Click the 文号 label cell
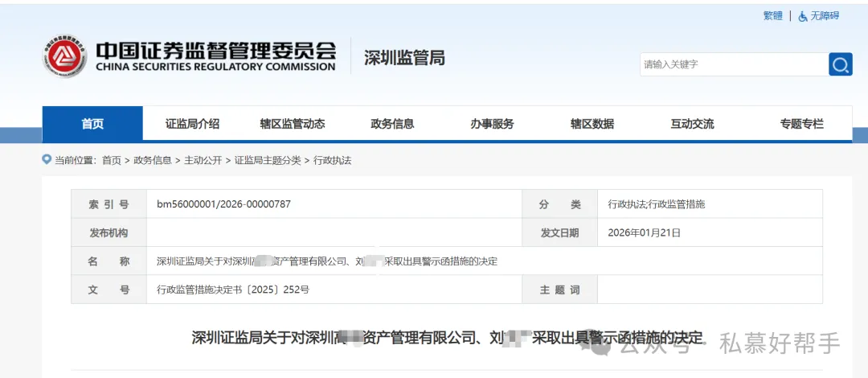The width and height of the screenshot is (868, 378). (108, 290)
